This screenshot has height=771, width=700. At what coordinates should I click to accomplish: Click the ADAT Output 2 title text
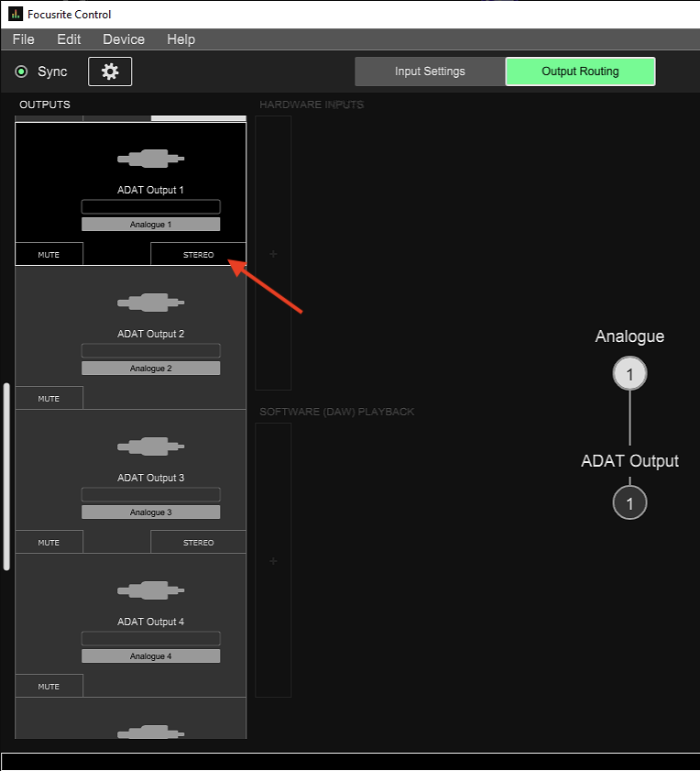[150, 334]
